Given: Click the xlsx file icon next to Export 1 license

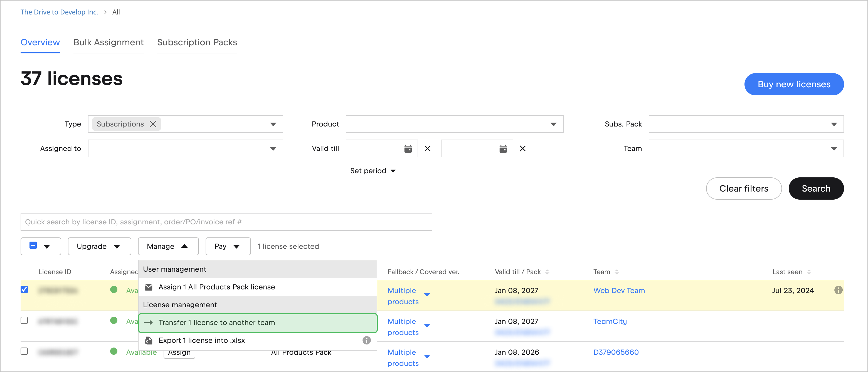Looking at the screenshot, I should pos(148,340).
